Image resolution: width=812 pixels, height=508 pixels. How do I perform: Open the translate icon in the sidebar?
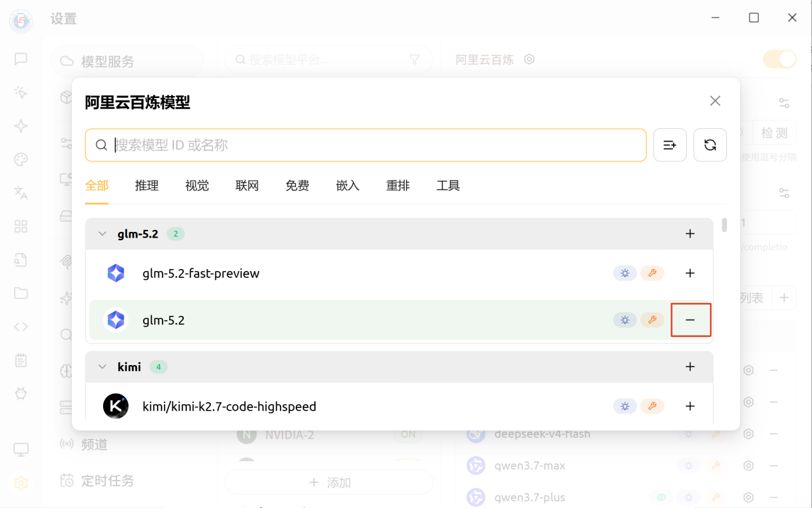click(21, 193)
